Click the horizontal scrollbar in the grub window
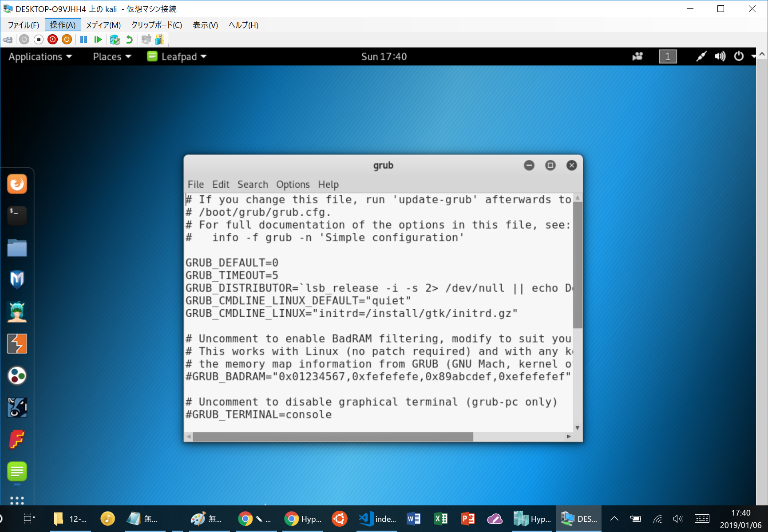This screenshot has height=532, width=768. coord(333,437)
